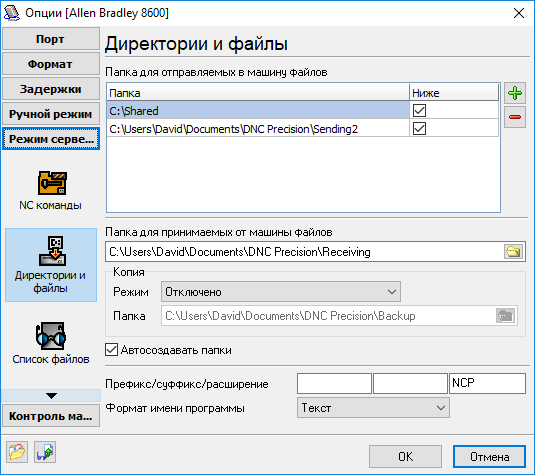Select the C:\Shared folder row
Screen dimensions: 535x475
258,111
